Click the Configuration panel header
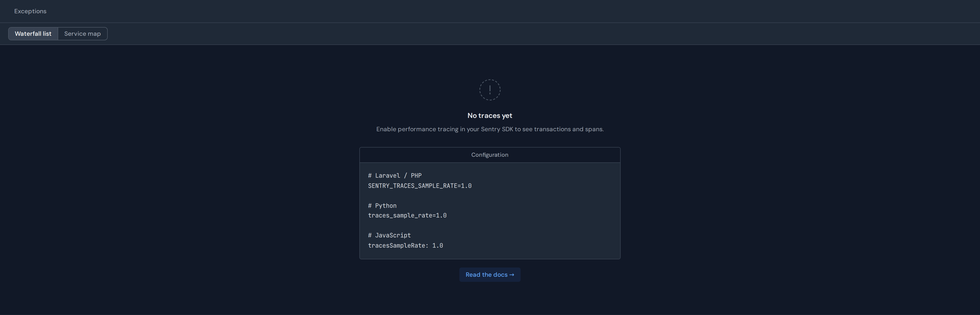Screen dimensions: 980x315 coord(490,155)
